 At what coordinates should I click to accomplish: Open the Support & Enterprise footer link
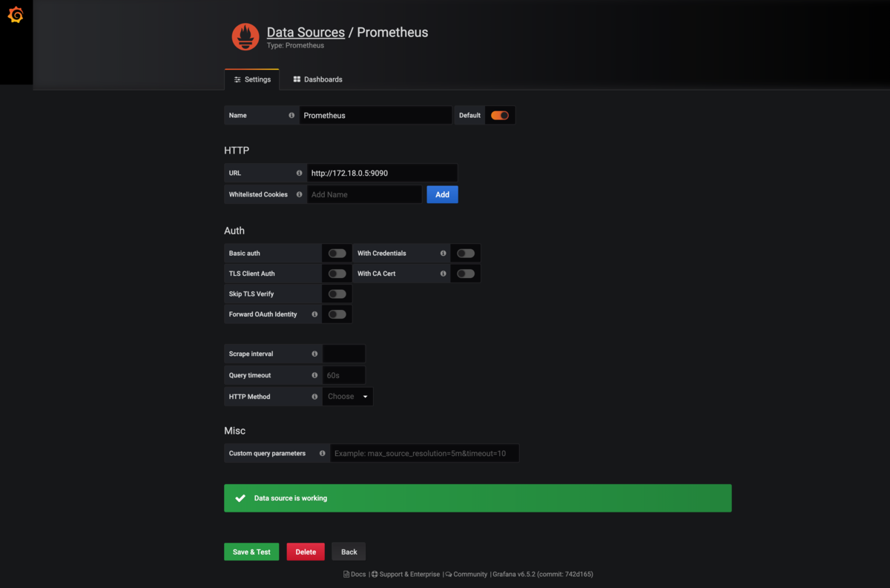coord(406,574)
